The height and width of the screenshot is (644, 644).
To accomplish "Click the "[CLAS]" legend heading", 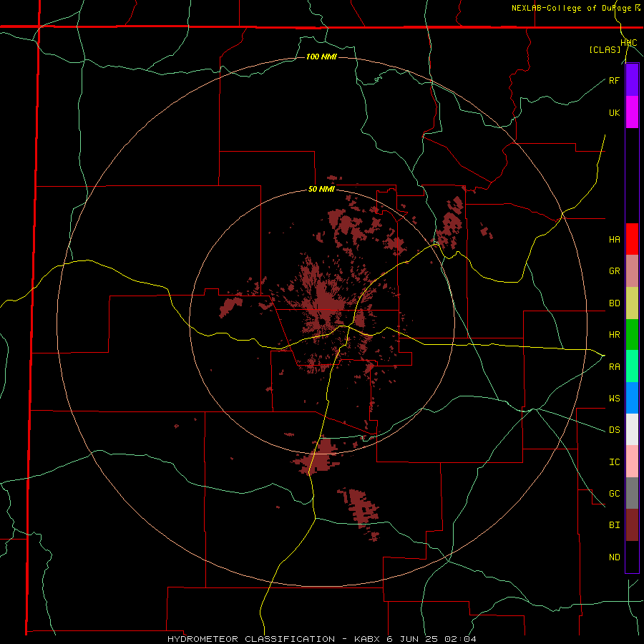I will coord(605,50).
